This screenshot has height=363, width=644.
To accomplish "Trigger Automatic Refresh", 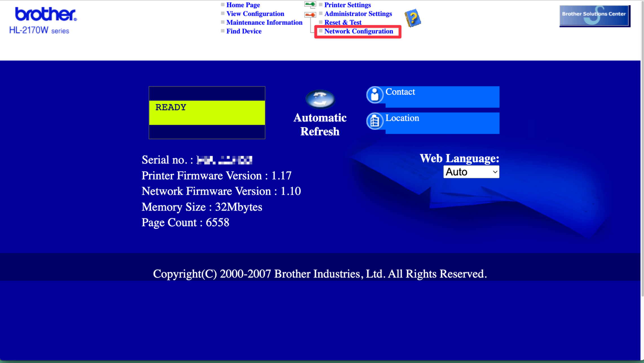I will (x=320, y=99).
